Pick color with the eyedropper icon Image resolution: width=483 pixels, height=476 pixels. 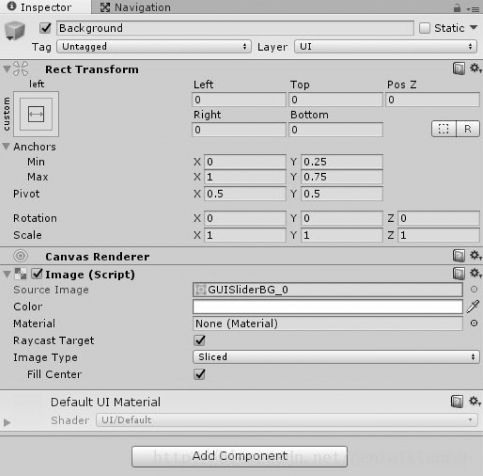pos(473,306)
